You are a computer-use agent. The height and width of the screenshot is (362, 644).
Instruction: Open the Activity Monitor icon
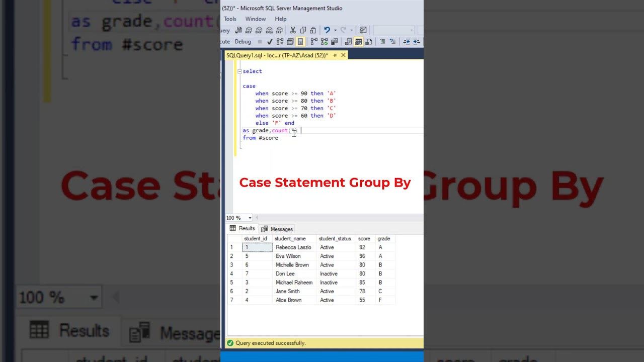363,30
